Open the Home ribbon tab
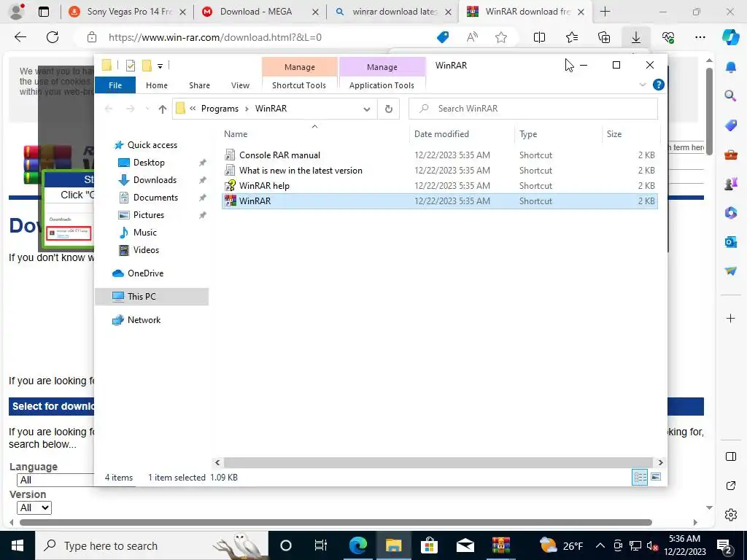747x560 pixels. (157, 85)
